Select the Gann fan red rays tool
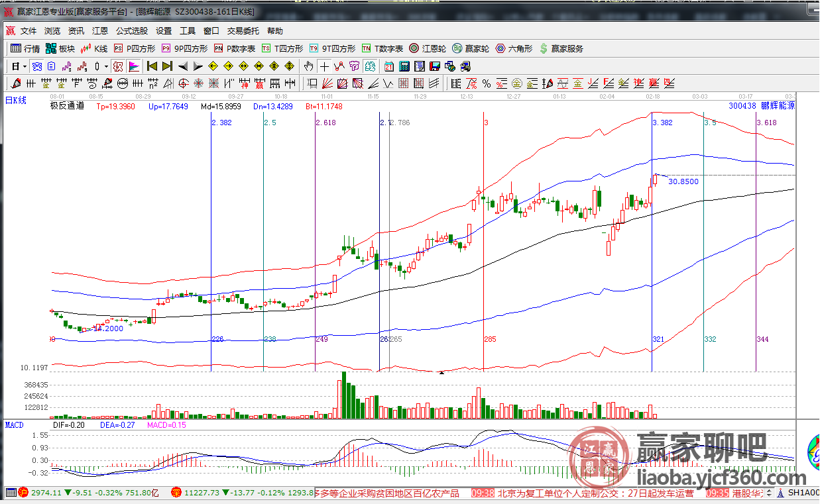Image resolution: width=820 pixels, height=504 pixels. (327, 83)
